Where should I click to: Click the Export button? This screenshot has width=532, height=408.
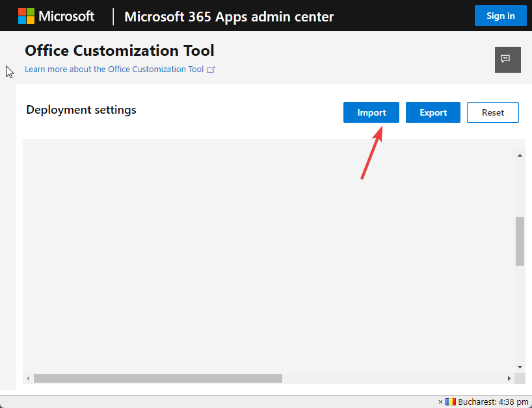click(433, 112)
